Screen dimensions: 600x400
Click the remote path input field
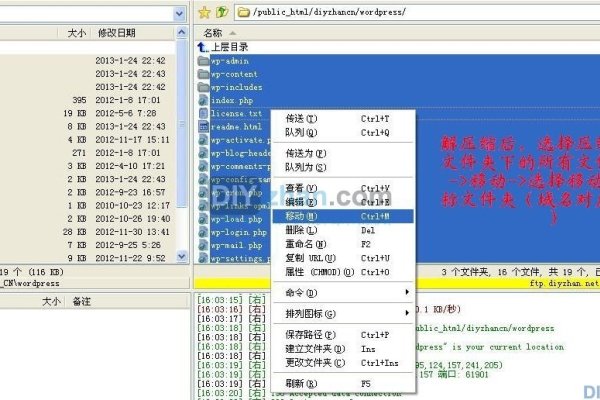(x=417, y=13)
